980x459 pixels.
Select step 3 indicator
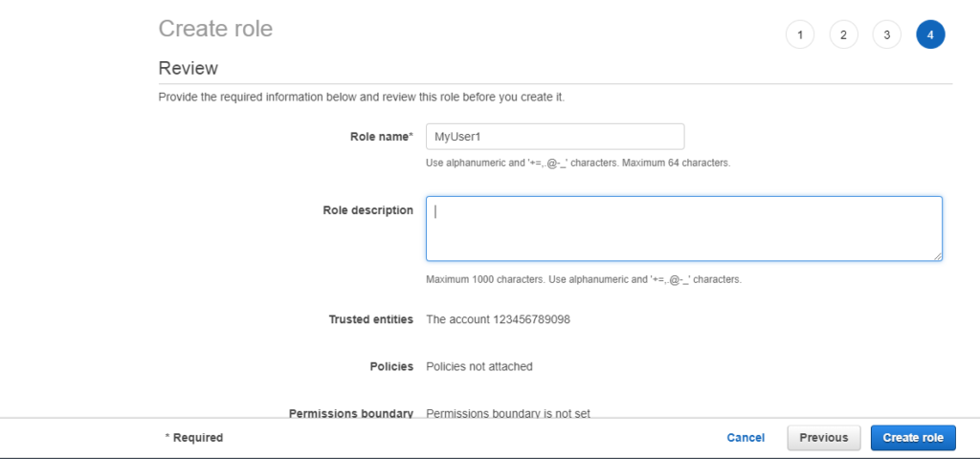click(886, 34)
